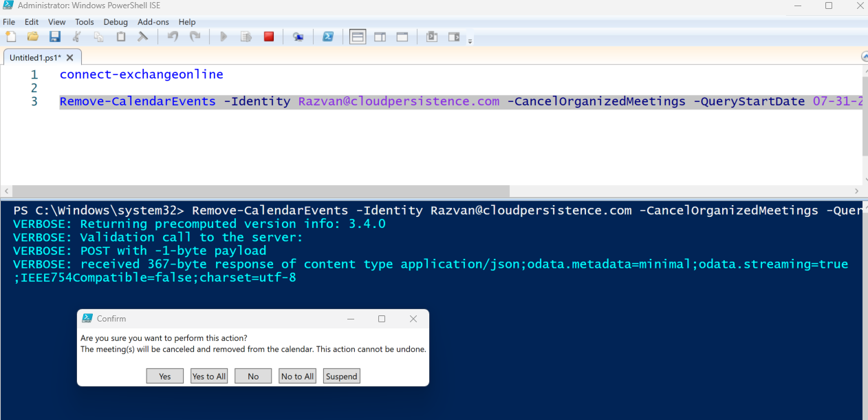This screenshot has height=420, width=868.
Task: Click the Run Selection icon
Action: [246, 36]
